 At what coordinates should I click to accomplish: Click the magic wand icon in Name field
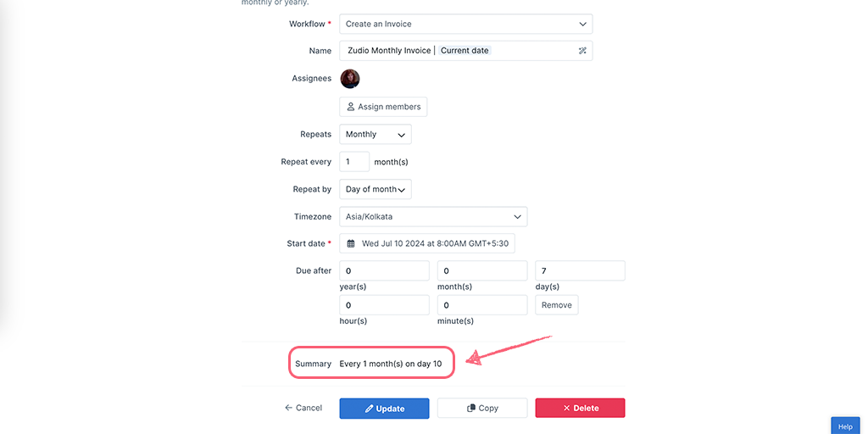582,50
